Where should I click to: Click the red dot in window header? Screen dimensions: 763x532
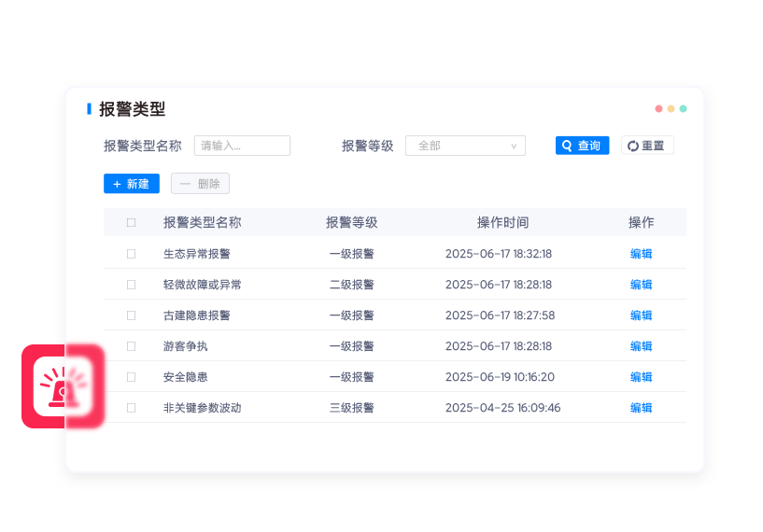coord(658,108)
